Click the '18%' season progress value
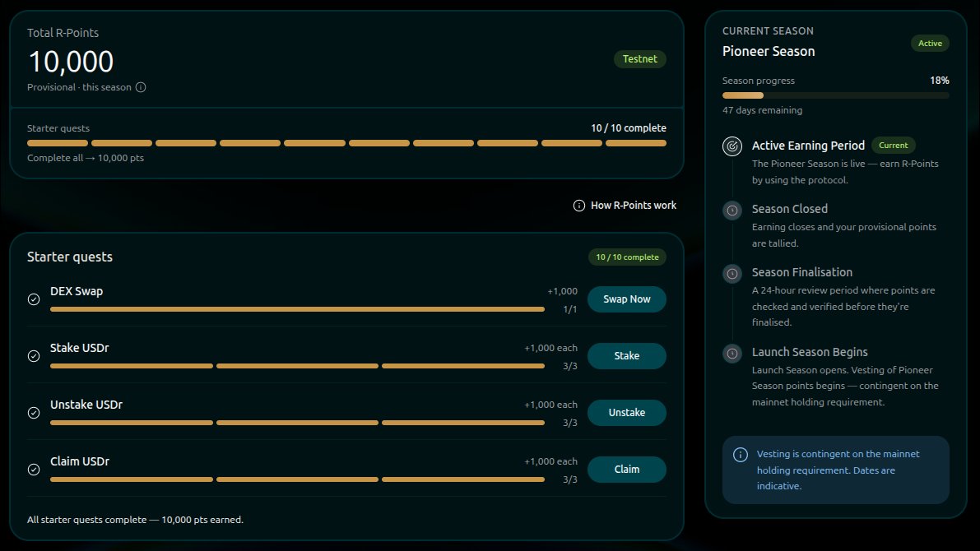 tap(940, 81)
